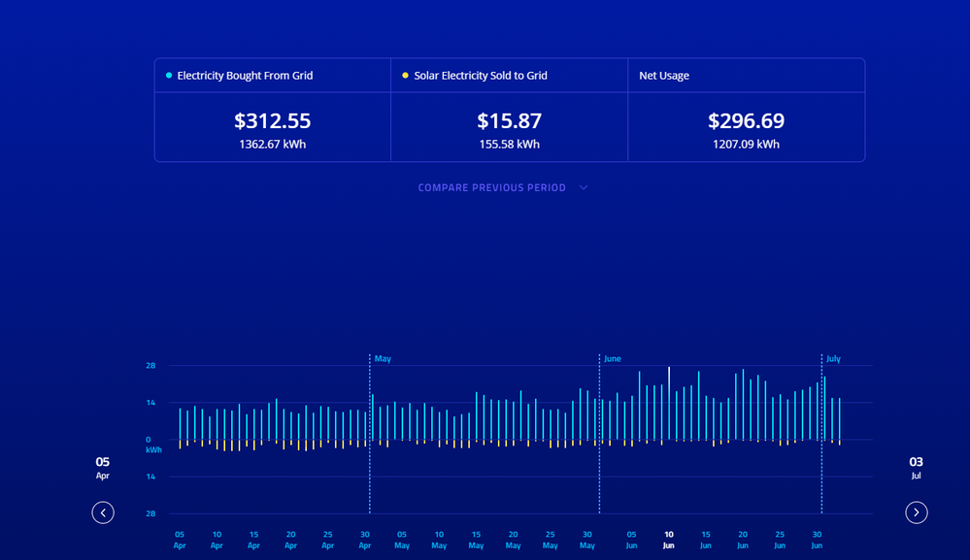The width and height of the screenshot is (970, 560).
Task: Click the June month marker label
Action: [x=613, y=359]
